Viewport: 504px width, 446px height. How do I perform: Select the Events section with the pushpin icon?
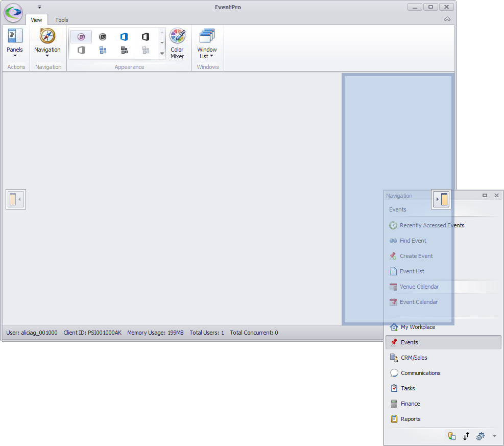pos(443,342)
